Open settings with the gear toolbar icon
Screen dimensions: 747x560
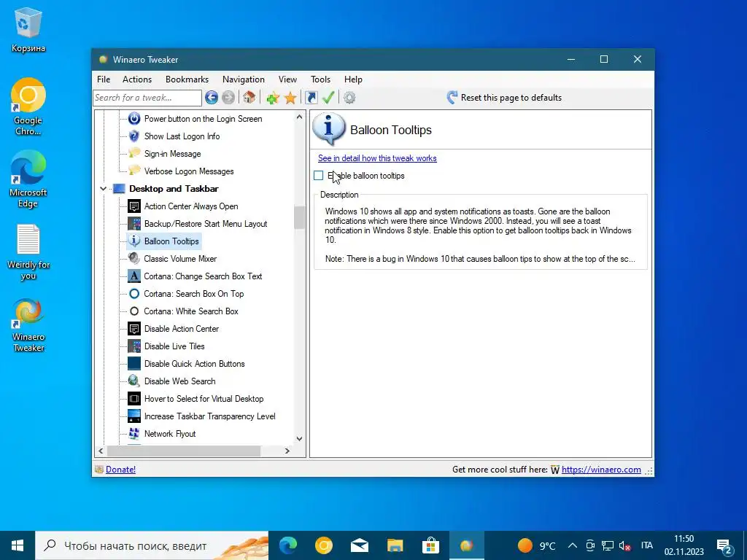pyautogui.click(x=349, y=98)
